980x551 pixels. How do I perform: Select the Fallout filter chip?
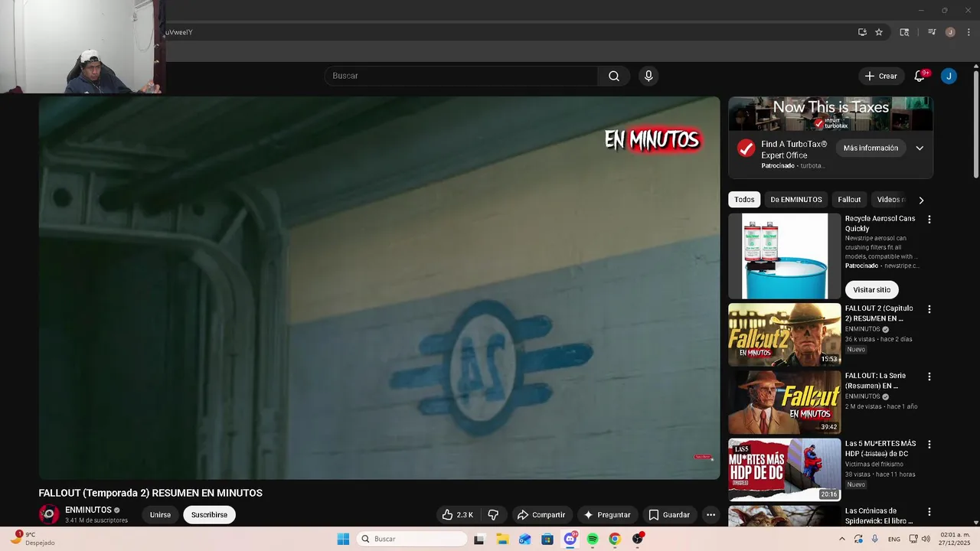pyautogui.click(x=849, y=200)
